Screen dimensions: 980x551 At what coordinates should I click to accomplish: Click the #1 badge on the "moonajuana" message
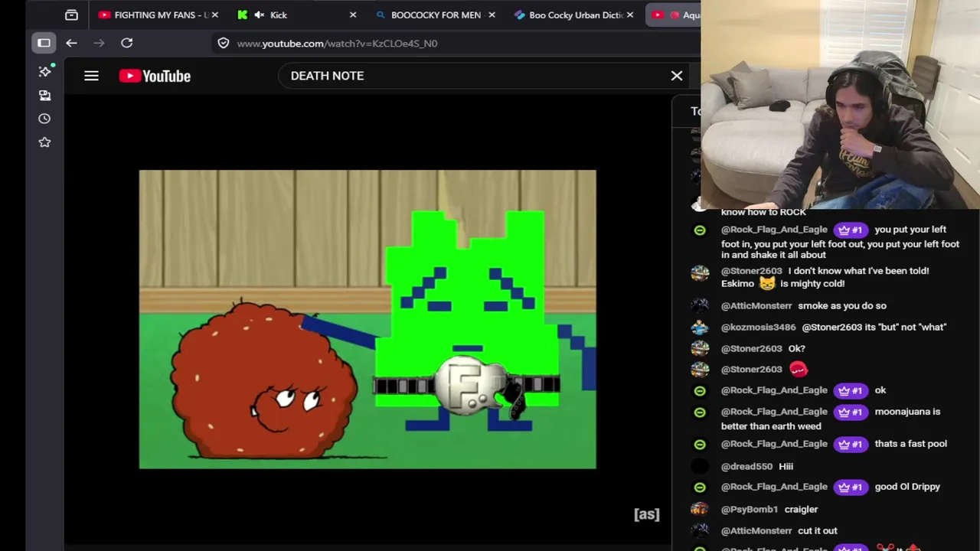pyautogui.click(x=851, y=412)
